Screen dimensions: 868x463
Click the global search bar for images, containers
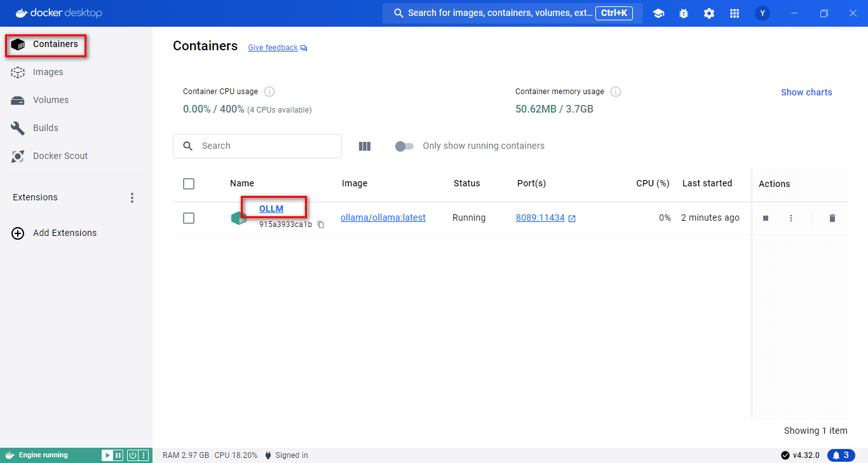[513, 13]
